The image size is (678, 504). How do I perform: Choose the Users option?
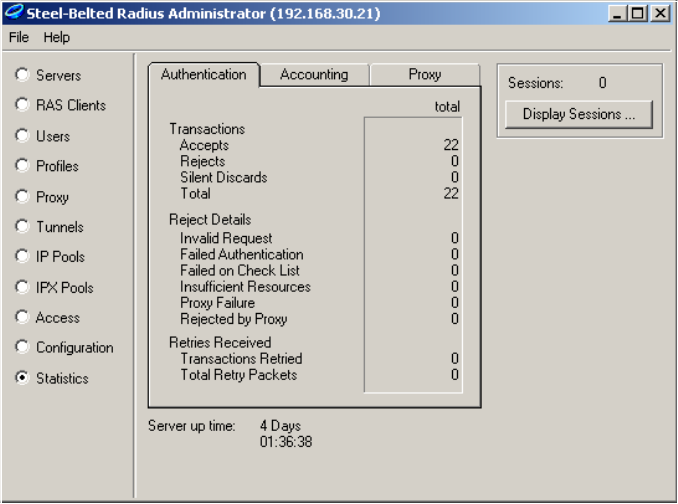click(22, 135)
